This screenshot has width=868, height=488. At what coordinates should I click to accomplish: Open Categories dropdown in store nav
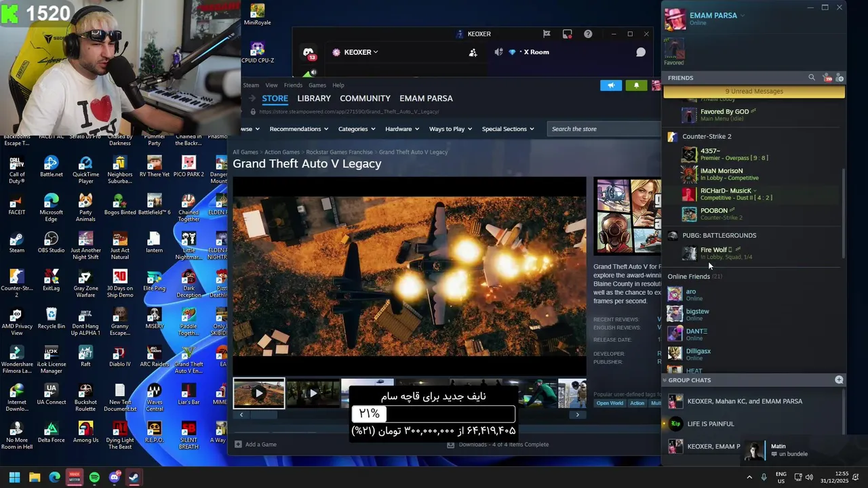pyautogui.click(x=356, y=129)
